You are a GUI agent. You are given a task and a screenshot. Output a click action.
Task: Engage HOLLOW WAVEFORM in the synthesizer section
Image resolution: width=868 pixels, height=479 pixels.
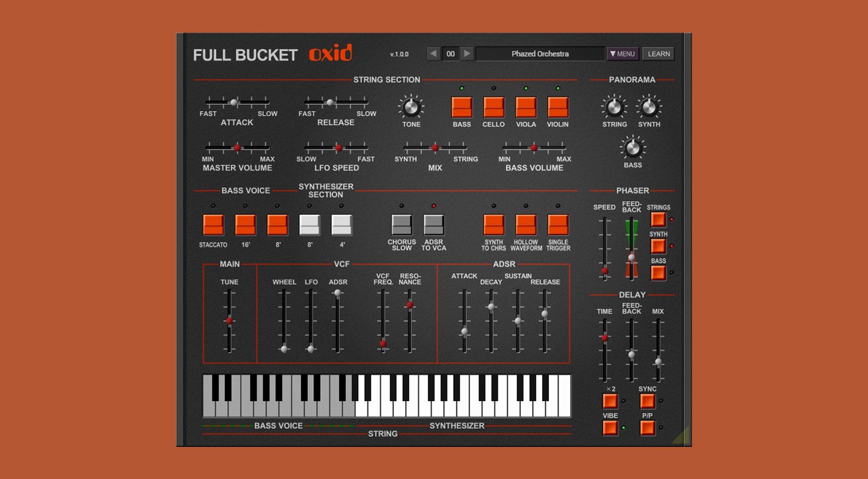[x=526, y=225]
